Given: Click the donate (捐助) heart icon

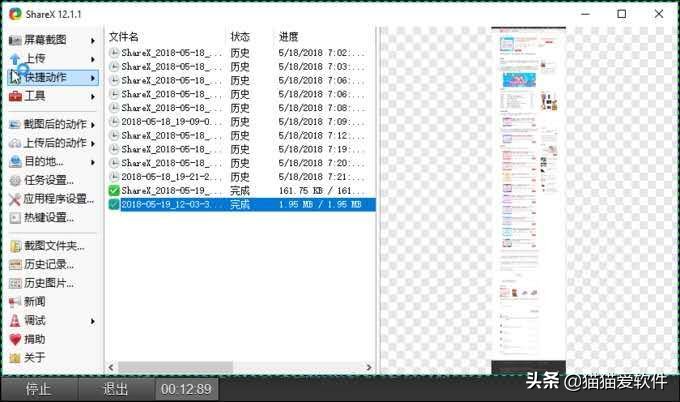Looking at the screenshot, I should pyautogui.click(x=15, y=340).
